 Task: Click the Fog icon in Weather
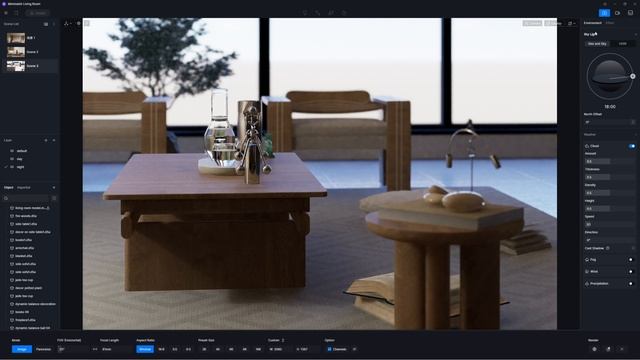(587, 260)
